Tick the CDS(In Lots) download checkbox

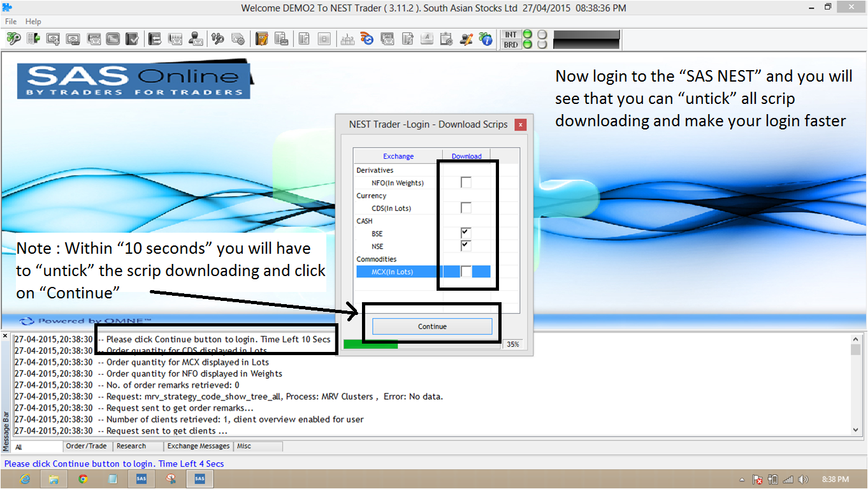(466, 208)
